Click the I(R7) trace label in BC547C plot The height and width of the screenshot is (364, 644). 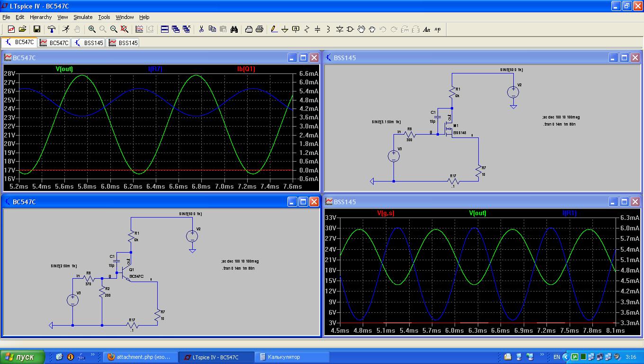click(x=155, y=69)
